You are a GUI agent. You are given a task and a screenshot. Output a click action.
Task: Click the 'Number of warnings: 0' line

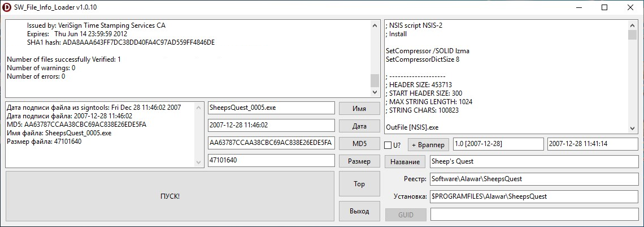[41, 68]
